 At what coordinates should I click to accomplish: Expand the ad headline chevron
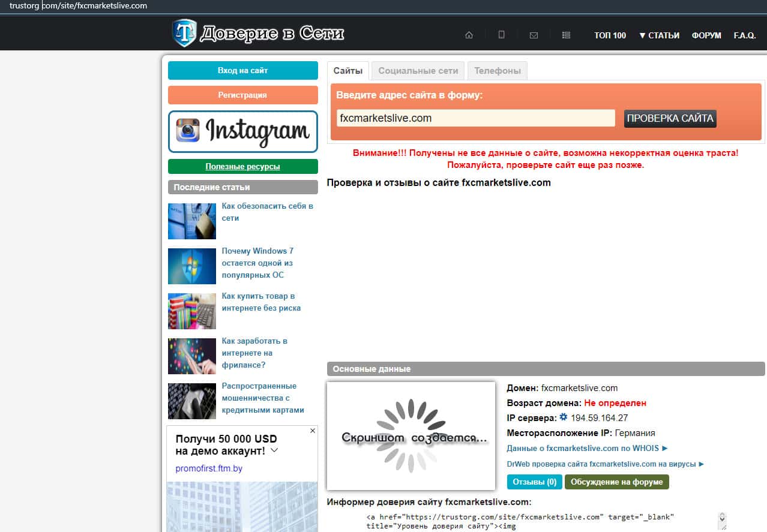[274, 450]
